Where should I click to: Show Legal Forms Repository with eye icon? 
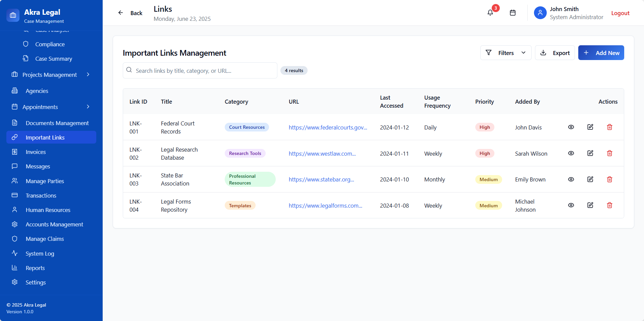coord(571,205)
